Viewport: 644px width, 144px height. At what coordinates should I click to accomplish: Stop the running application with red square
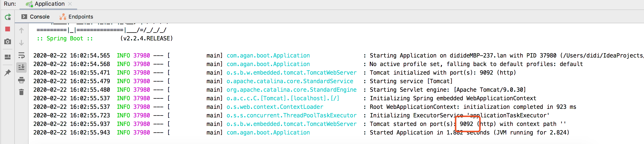[x=8, y=29]
